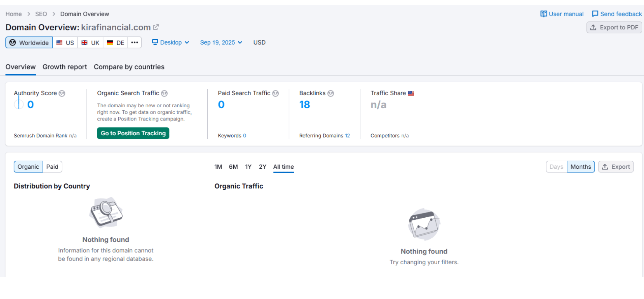This screenshot has width=644, height=299.
Task: Click the Export to PDF button
Action: [x=614, y=27]
